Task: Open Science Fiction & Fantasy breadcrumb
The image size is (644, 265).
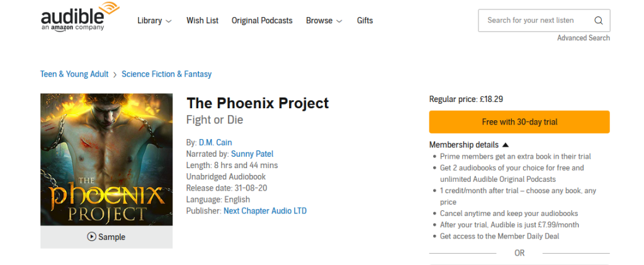Action: point(166,74)
